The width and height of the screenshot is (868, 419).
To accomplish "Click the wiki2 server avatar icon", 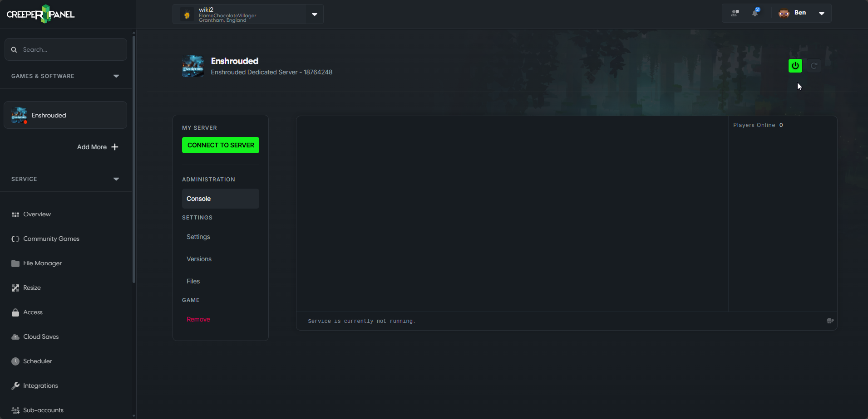I will pos(187,15).
